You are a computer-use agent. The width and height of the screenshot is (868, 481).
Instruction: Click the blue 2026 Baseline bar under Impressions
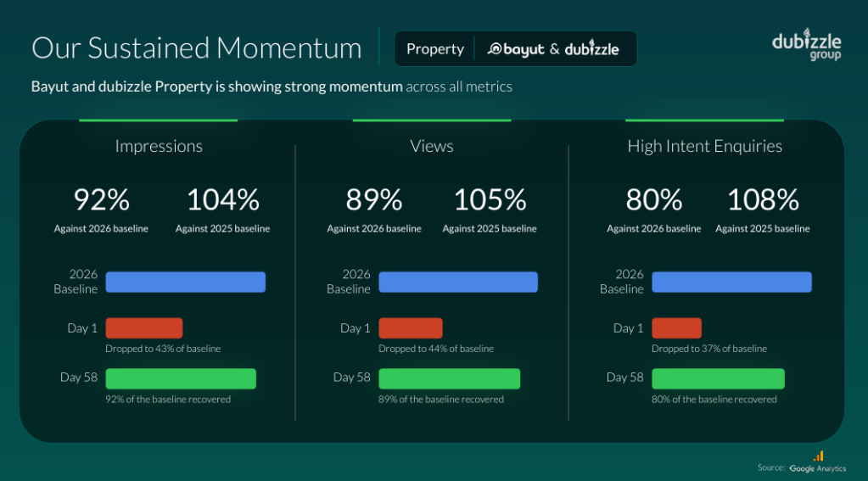[186, 282]
